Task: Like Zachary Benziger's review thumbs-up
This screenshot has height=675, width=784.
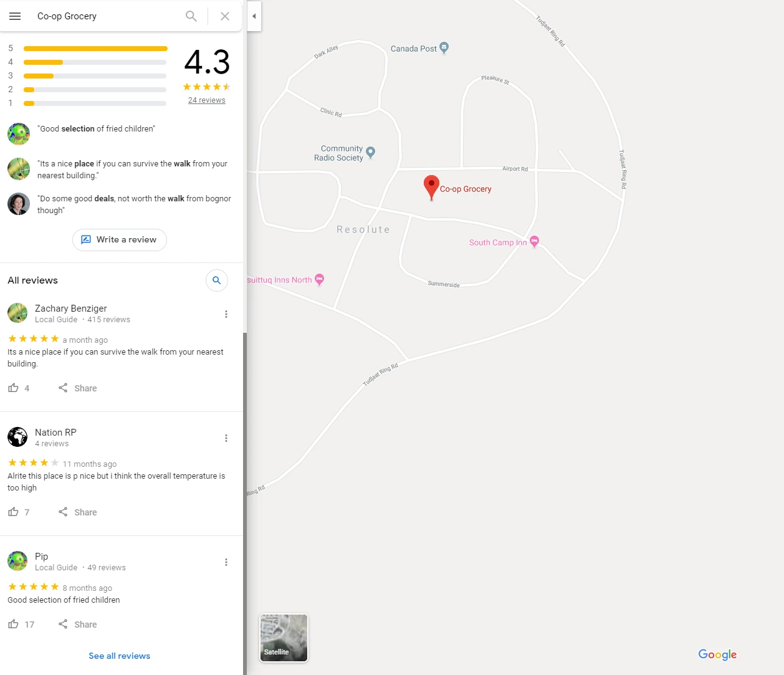Action: pyautogui.click(x=13, y=388)
